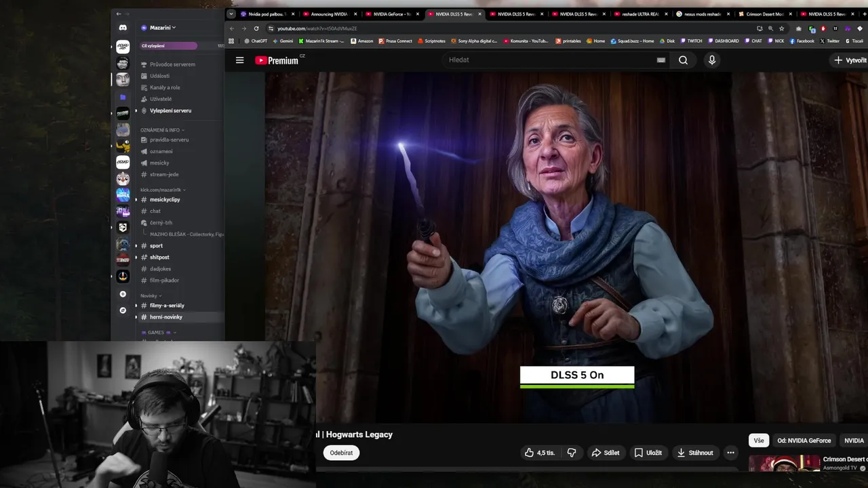Add a server with the plus icon

[123, 294]
